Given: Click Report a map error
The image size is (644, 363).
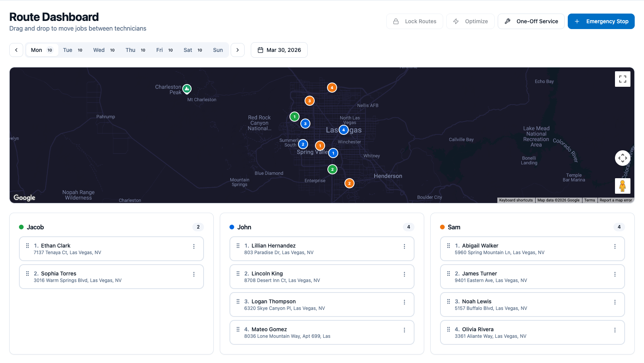Looking at the screenshot, I should 616,200.
